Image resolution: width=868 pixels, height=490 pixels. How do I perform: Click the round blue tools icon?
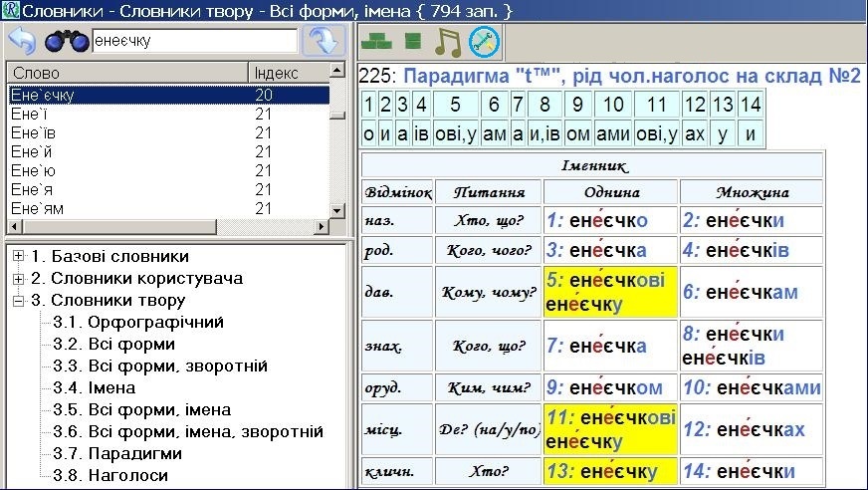[485, 42]
